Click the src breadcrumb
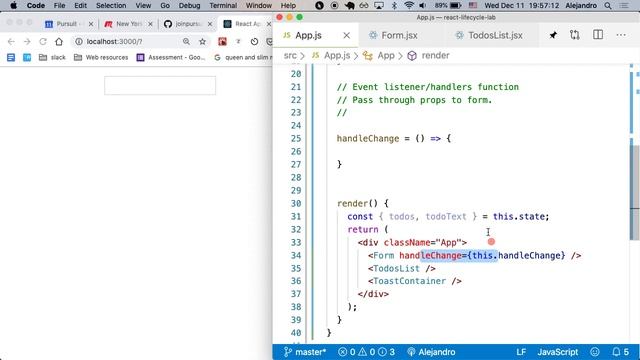The width and height of the screenshot is (640, 360). [x=290, y=56]
